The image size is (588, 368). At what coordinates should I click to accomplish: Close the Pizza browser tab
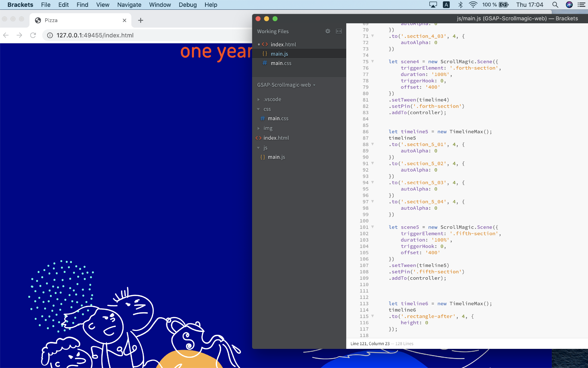click(125, 20)
